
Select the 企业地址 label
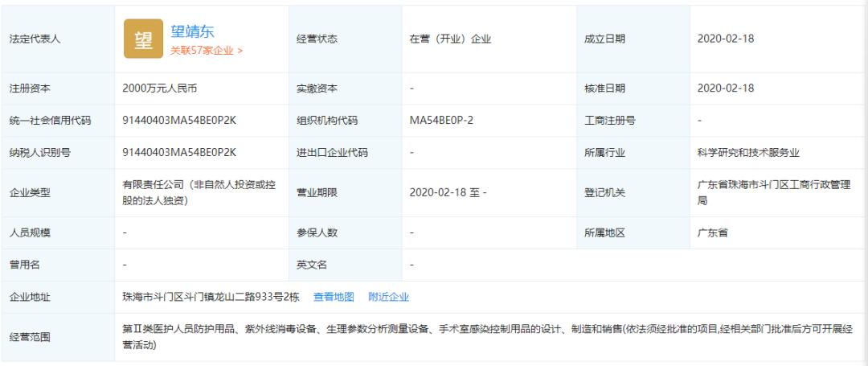(x=30, y=297)
